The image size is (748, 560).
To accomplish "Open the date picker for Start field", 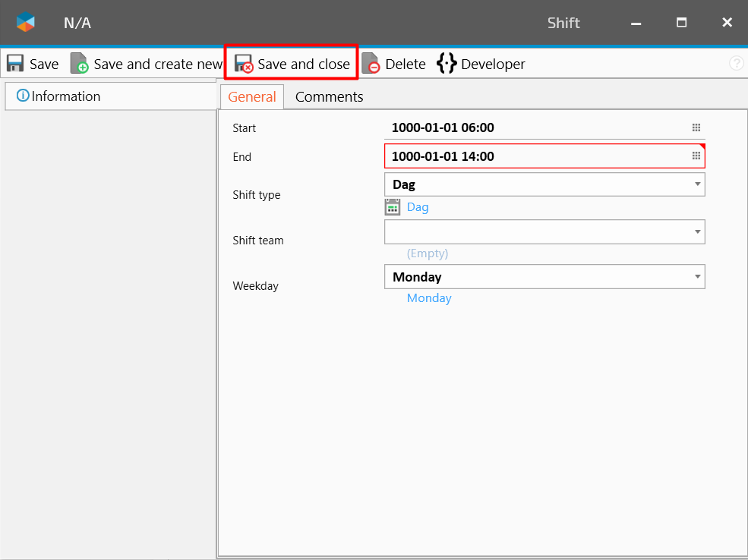I will [x=696, y=127].
